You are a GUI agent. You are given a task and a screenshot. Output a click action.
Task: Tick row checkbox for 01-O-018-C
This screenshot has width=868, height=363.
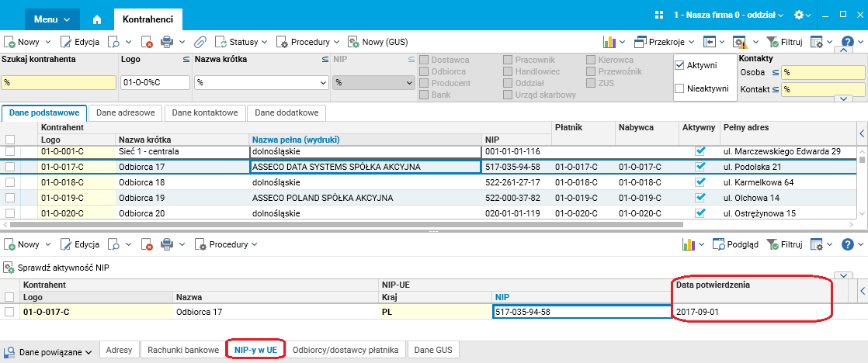(x=9, y=182)
